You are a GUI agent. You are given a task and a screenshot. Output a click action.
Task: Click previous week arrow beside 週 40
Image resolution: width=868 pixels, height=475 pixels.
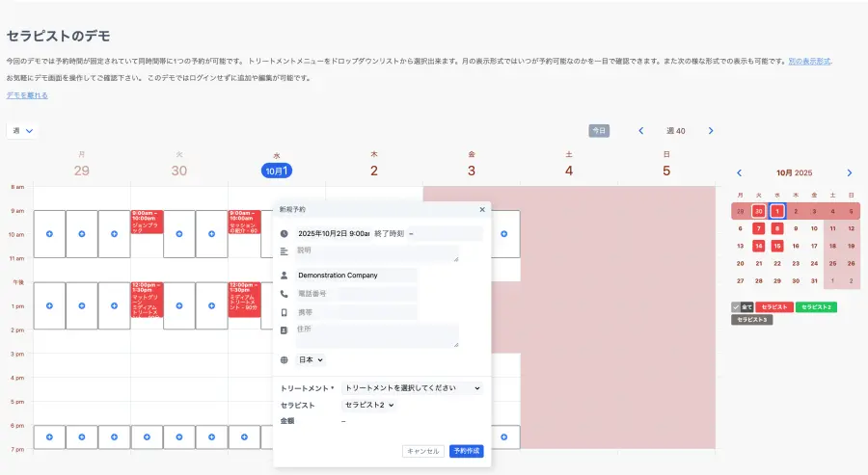[x=640, y=131]
